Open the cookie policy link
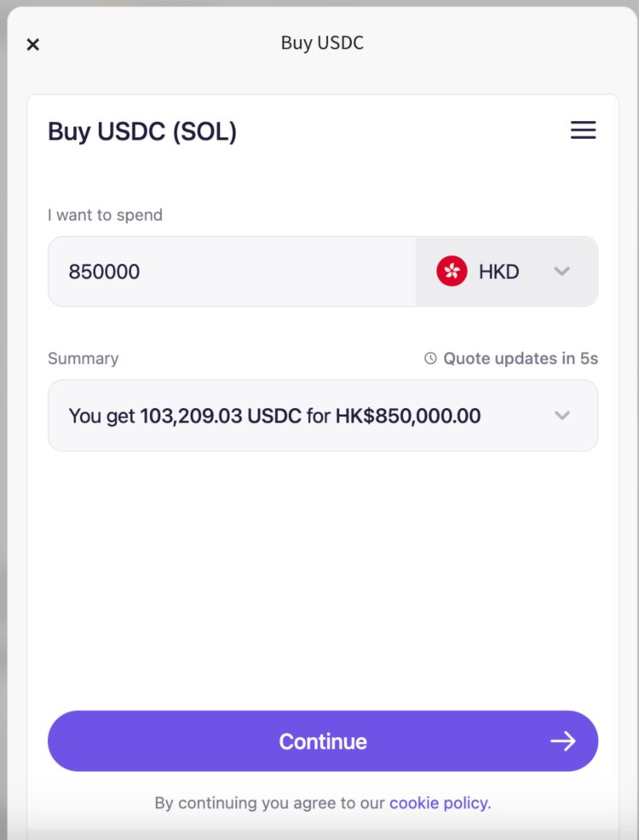The width and height of the screenshot is (639, 840). coord(440,803)
